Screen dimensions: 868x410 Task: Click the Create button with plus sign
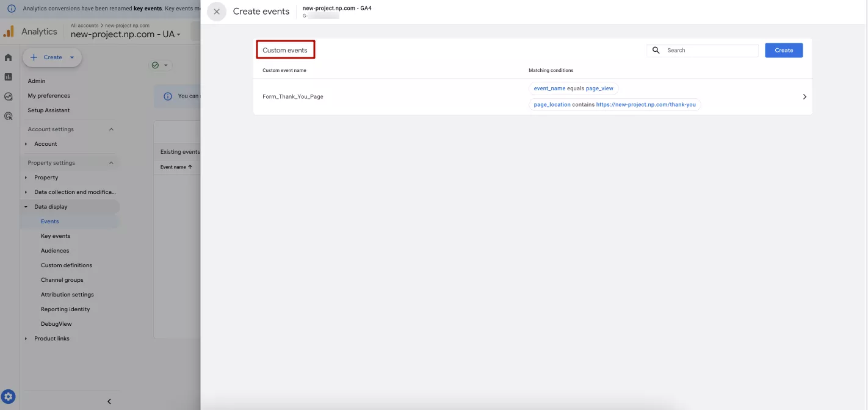coord(52,57)
